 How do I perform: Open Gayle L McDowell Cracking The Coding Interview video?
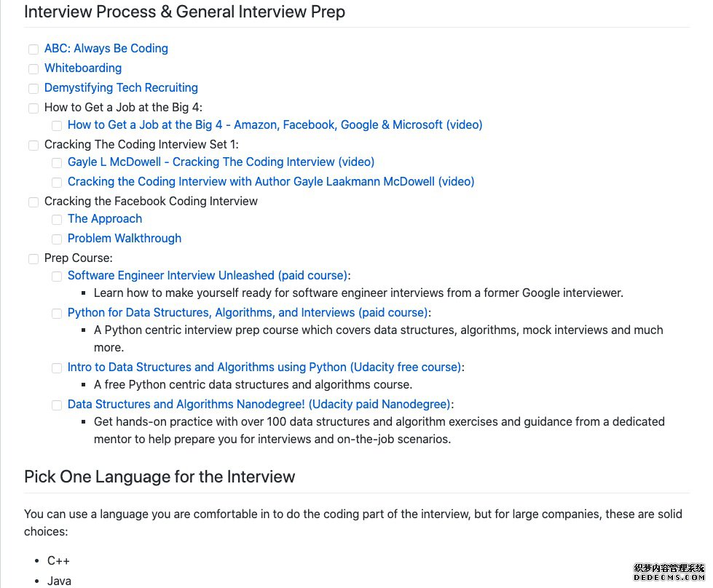(221, 162)
